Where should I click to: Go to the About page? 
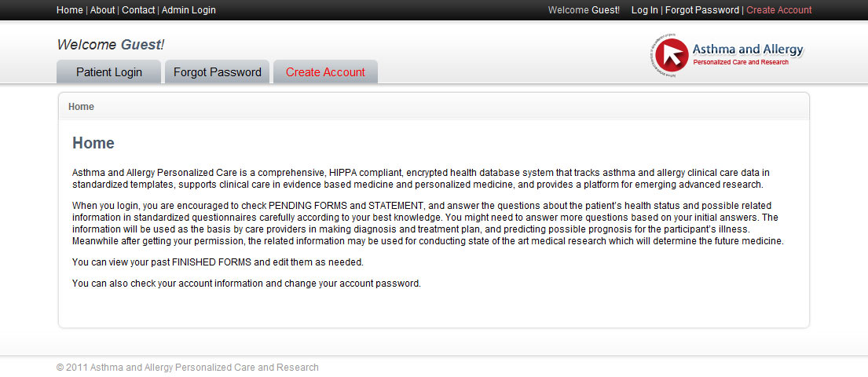[102, 10]
